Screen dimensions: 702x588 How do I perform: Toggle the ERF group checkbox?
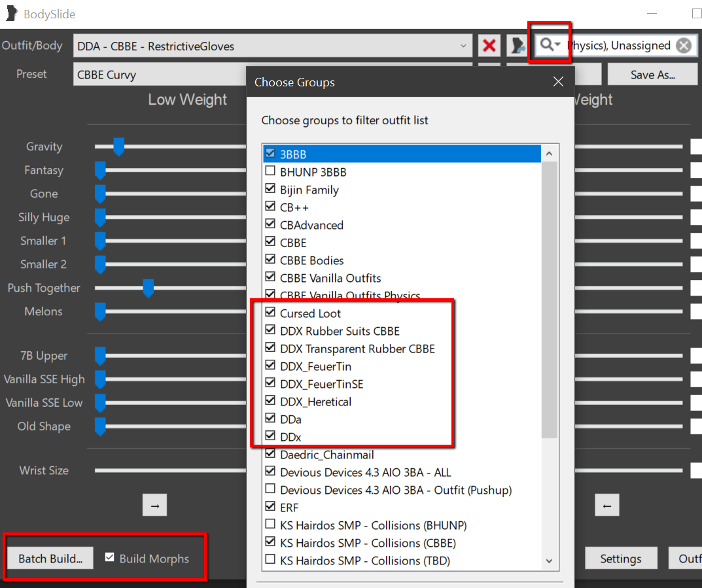click(270, 506)
